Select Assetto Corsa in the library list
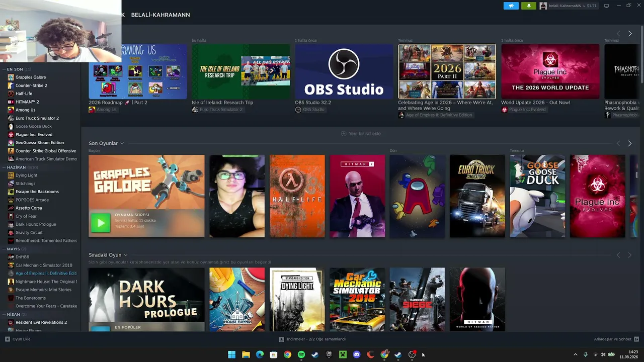Screen dimensions: 644x362 [29, 208]
